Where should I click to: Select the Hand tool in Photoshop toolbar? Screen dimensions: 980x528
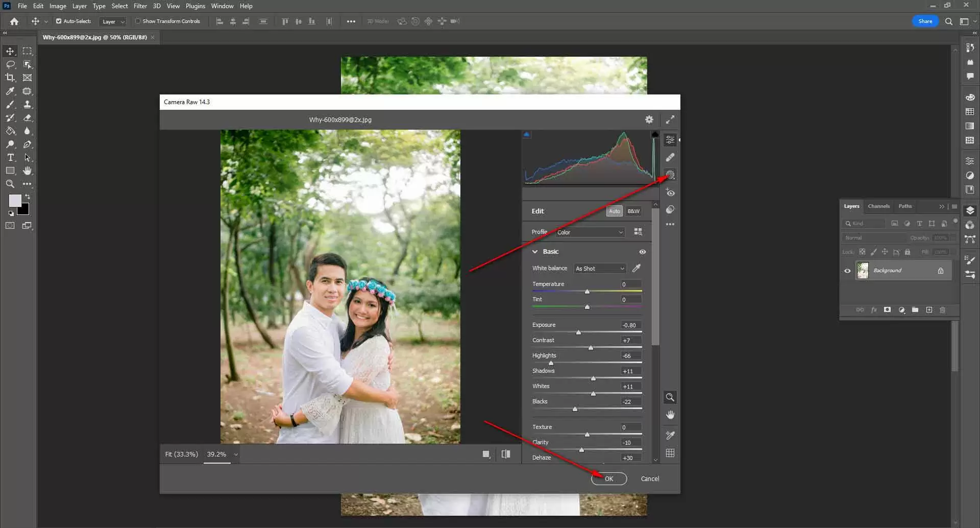point(28,171)
